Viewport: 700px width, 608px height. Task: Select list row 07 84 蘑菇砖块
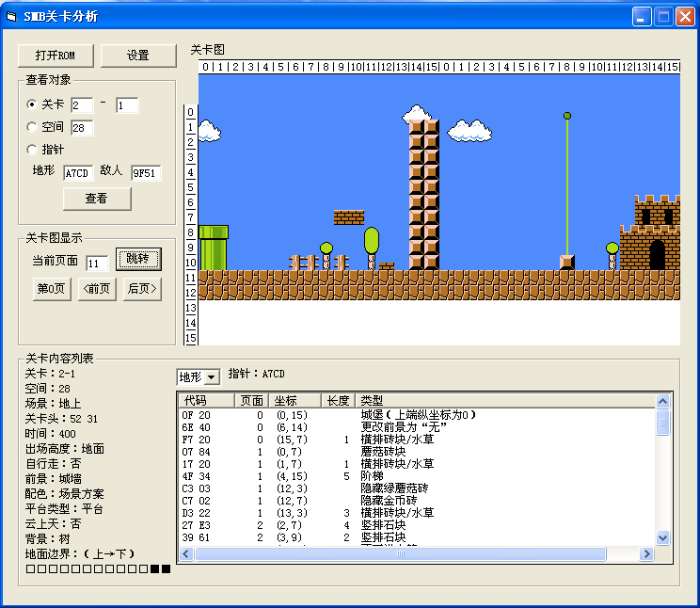tap(417, 452)
